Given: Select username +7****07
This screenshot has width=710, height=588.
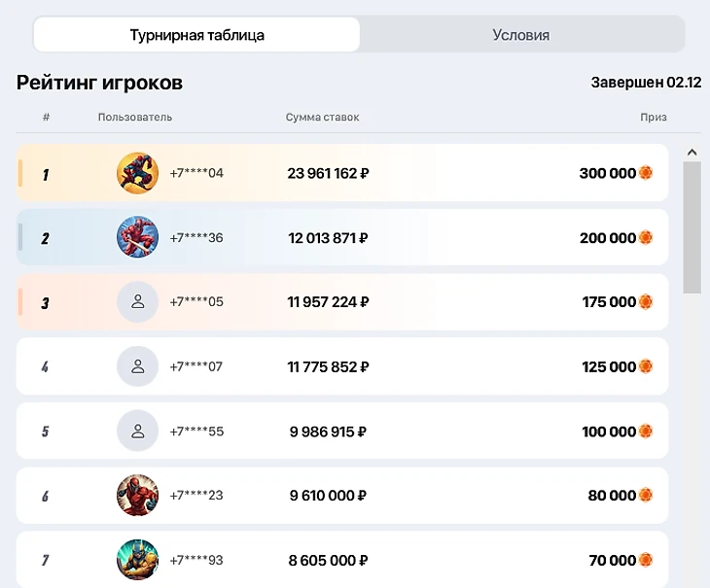Looking at the screenshot, I should [x=196, y=366].
